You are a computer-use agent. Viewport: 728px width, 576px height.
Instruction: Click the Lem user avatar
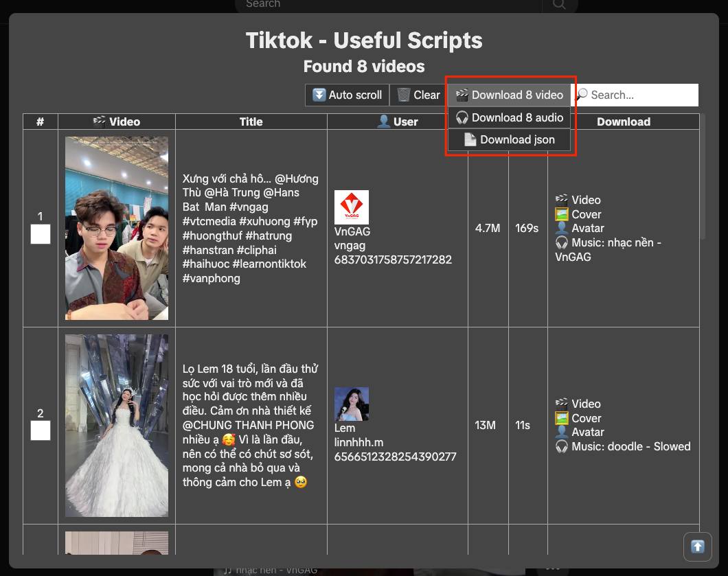tap(352, 404)
